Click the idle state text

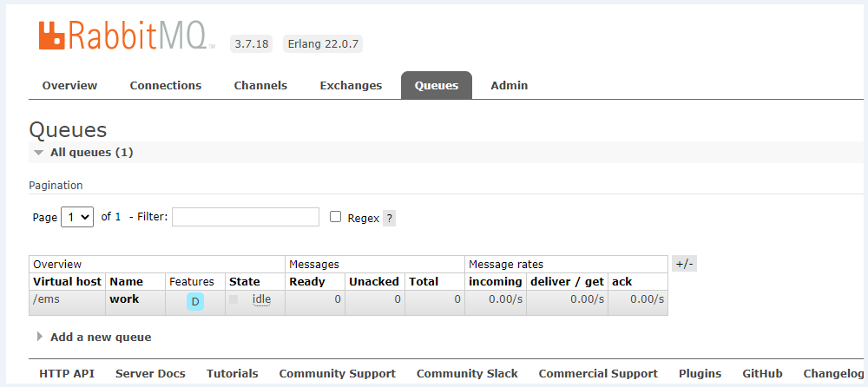click(262, 299)
